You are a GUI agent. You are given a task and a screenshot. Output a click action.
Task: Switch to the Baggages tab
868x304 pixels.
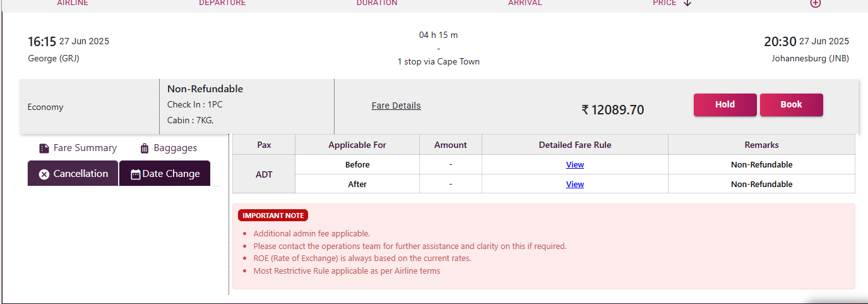169,148
